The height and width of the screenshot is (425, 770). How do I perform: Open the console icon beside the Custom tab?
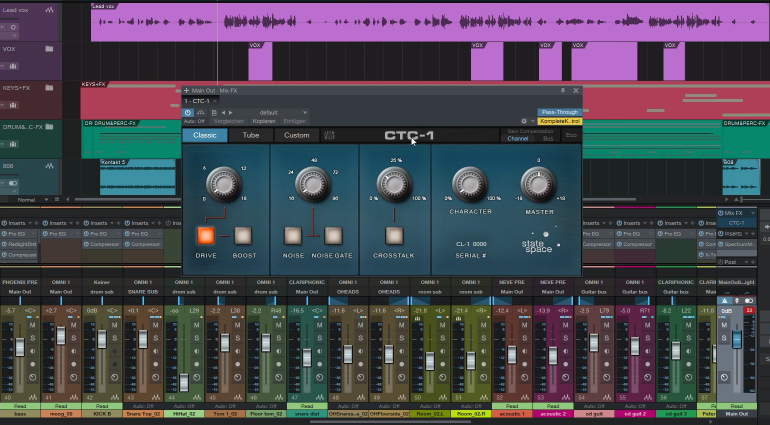[x=330, y=135]
